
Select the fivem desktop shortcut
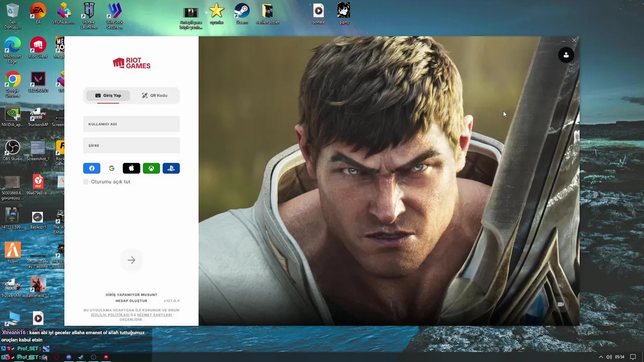pyautogui.click(x=13, y=253)
